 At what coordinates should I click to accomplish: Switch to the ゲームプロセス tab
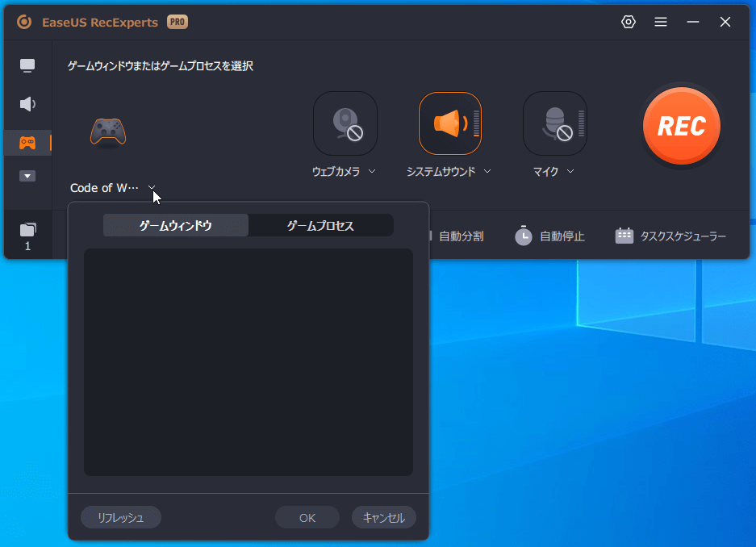[320, 226]
